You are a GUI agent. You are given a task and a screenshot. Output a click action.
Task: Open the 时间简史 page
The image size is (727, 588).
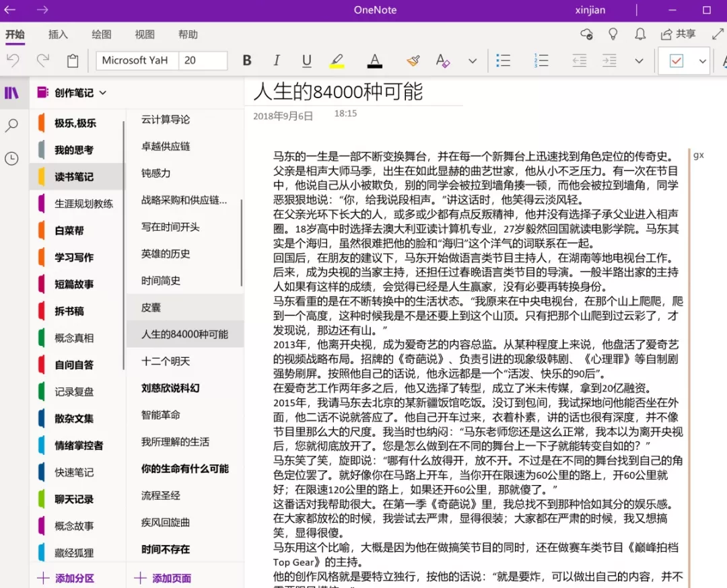pos(184,281)
